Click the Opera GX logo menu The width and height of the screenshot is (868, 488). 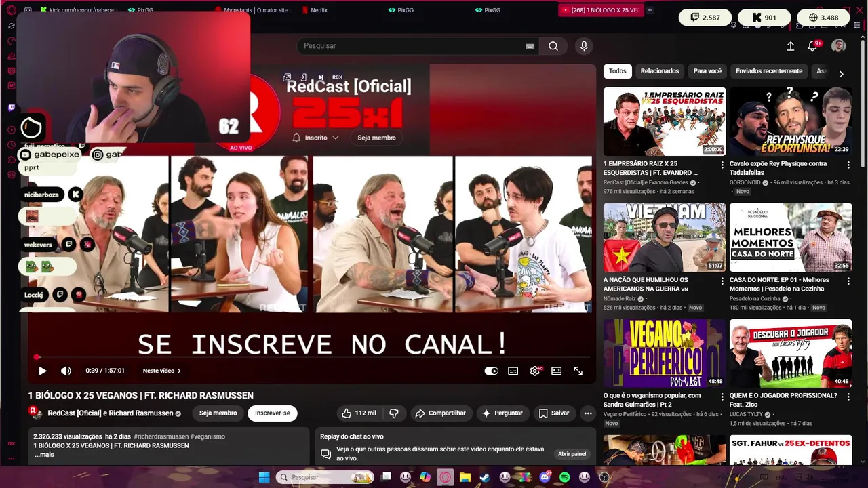point(11,10)
